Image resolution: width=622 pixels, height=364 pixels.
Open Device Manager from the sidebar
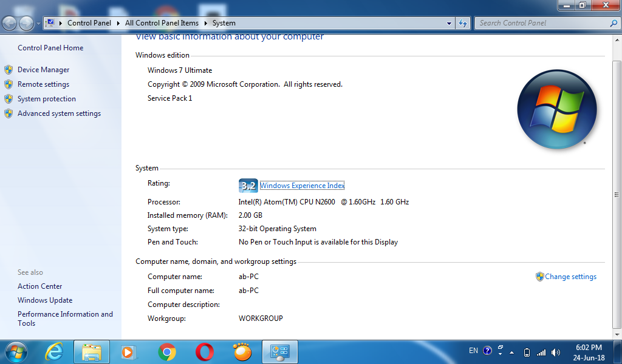43,70
